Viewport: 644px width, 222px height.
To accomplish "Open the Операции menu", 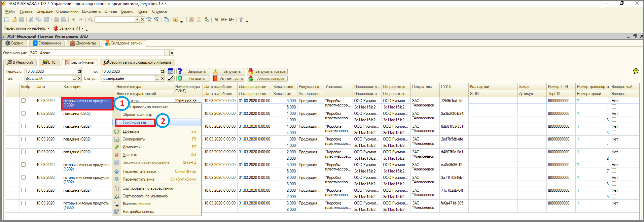I will click(x=45, y=11).
